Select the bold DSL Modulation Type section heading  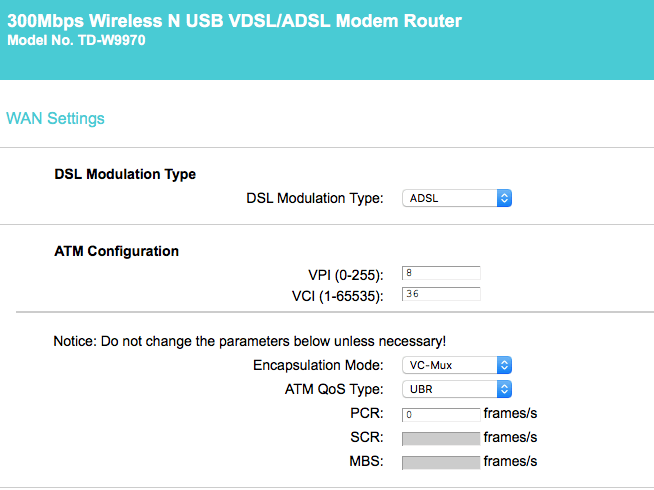tap(125, 174)
